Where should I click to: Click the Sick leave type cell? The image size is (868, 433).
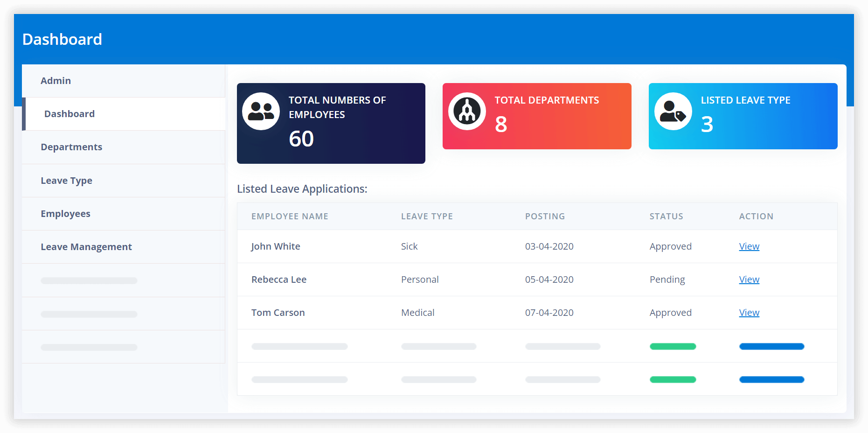pyautogui.click(x=409, y=246)
